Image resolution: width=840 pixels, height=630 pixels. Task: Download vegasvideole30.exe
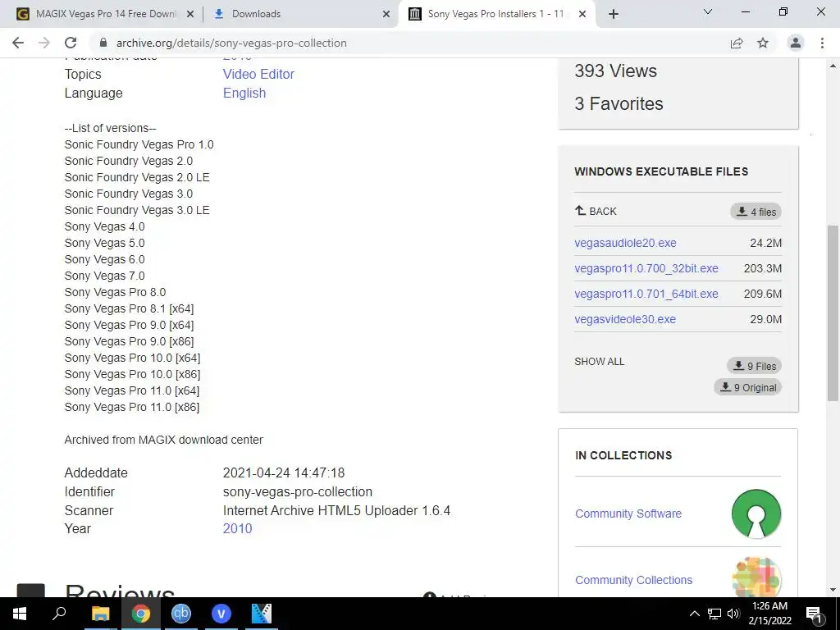625,319
